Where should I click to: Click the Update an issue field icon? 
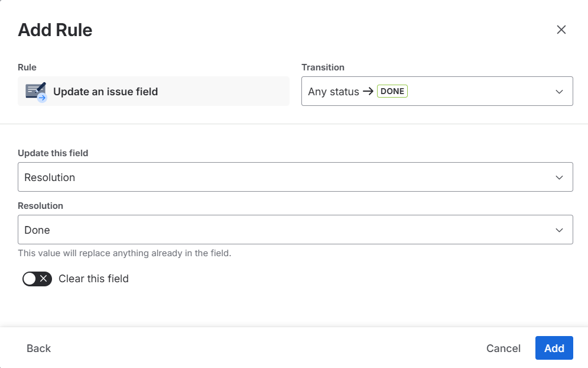pyautogui.click(x=36, y=92)
